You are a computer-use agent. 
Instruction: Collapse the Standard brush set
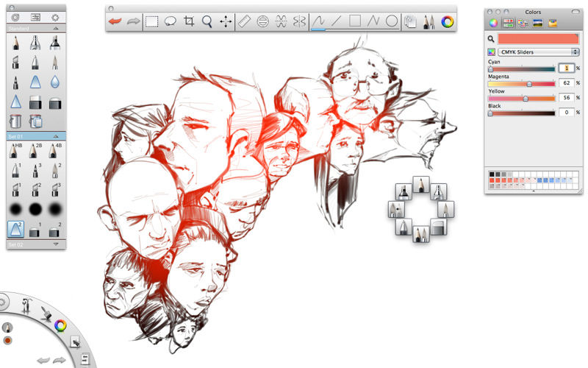[x=56, y=28]
